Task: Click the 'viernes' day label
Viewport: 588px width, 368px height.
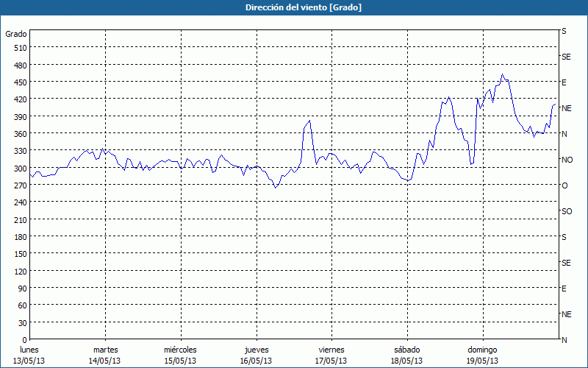Action: [331, 350]
